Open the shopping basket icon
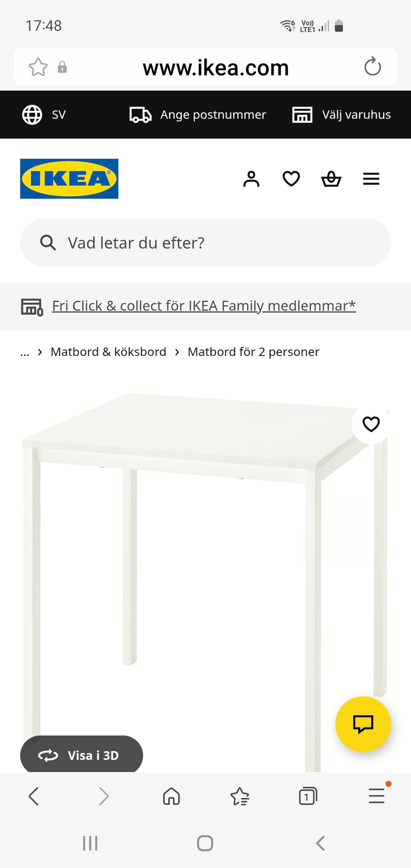411x868 pixels. tap(331, 179)
